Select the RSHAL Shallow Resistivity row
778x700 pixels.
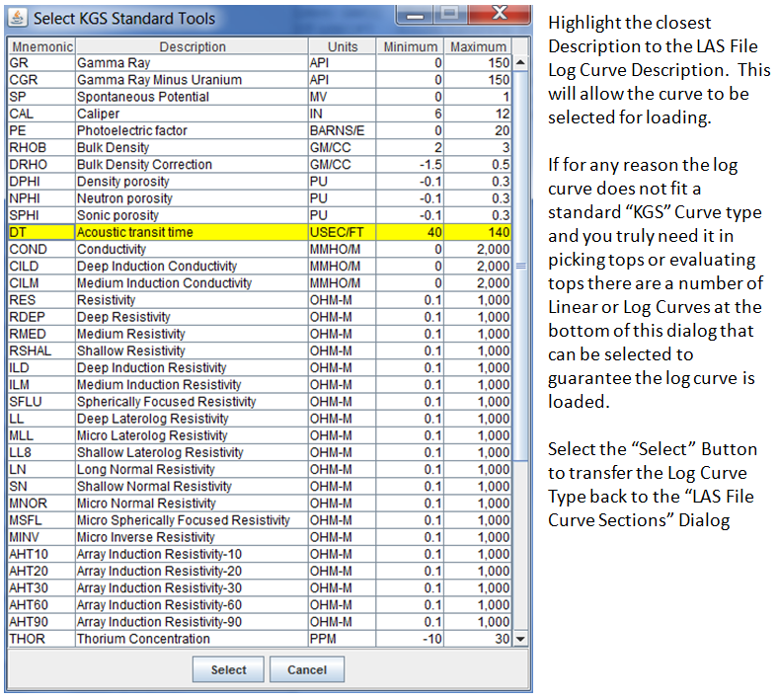pos(260,350)
